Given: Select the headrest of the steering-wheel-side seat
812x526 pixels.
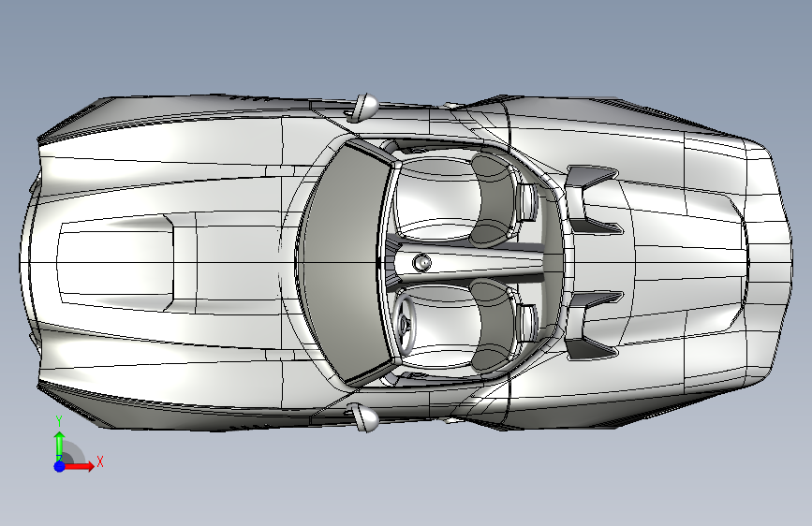Looking at the screenshot, I should coord(528,323).
